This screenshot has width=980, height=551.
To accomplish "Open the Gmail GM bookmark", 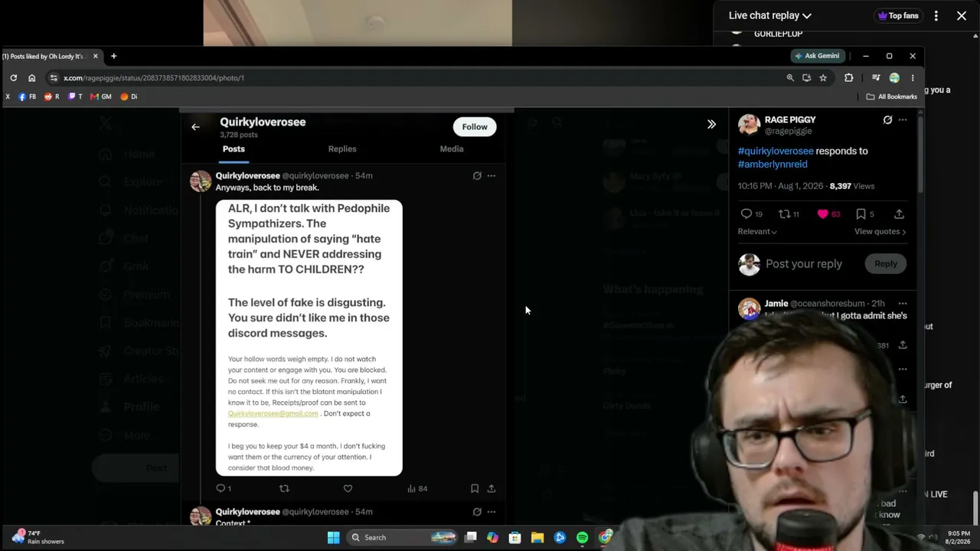I will tap(101, 96).
